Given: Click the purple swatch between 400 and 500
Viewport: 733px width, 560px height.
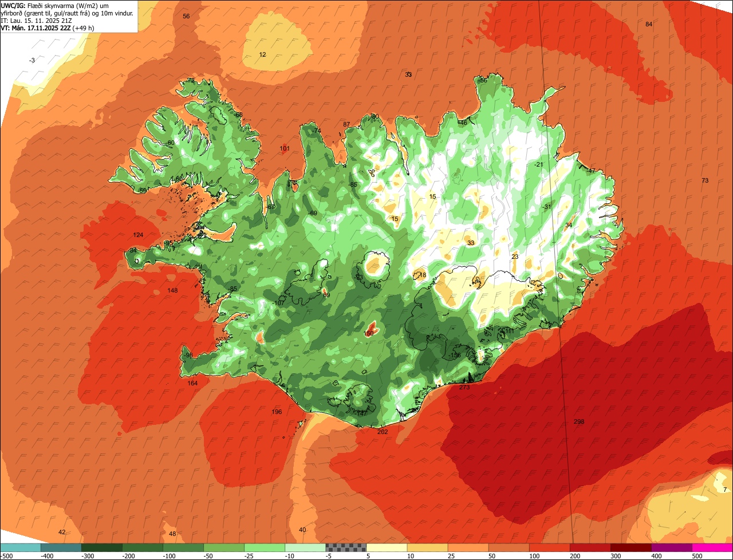Looking at the screenshot, I should pyautogui.click(x=671, y=547).
